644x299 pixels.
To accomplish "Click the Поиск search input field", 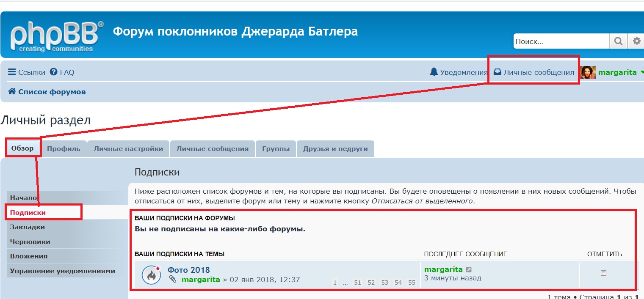I will [x=561, y=41].
